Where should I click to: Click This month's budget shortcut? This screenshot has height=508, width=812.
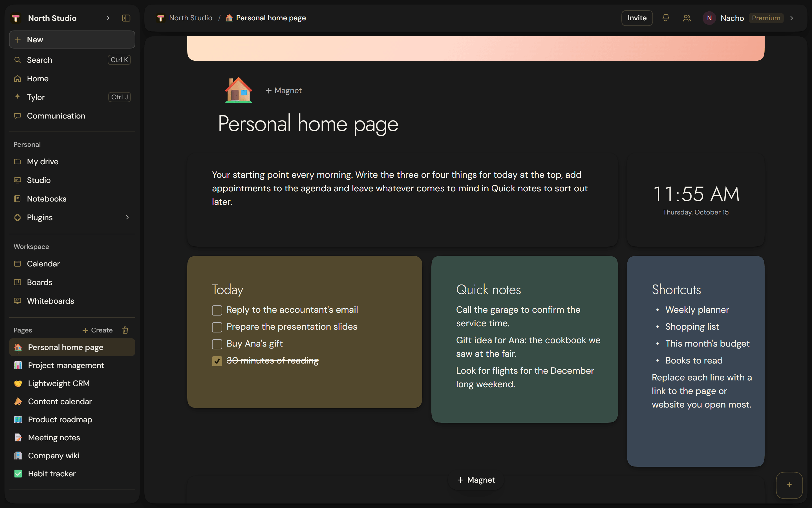pyautogui.click(x=707, y=344)
